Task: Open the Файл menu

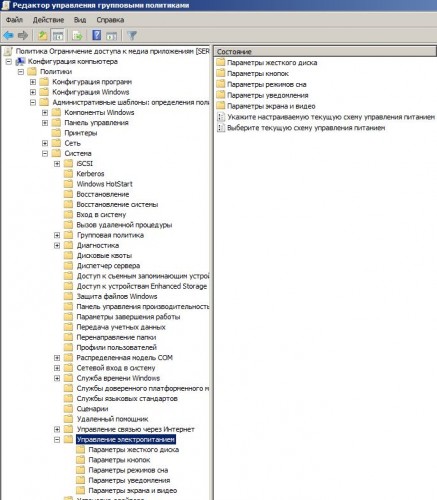Action: (x=14, y=20)
